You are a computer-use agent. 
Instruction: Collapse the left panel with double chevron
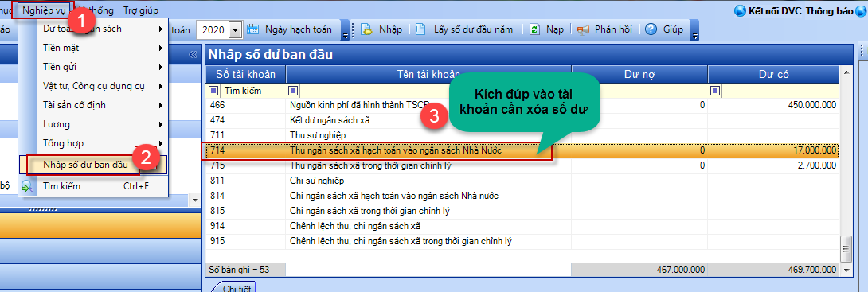193,54
